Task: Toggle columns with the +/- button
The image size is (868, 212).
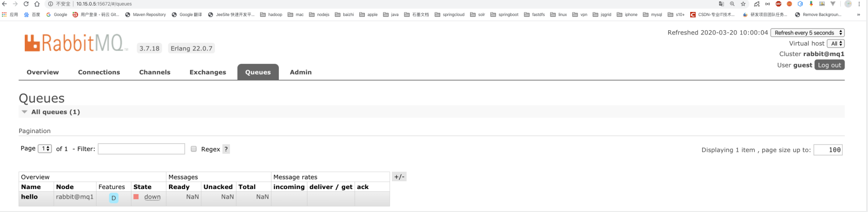Action: click(399, 177)
